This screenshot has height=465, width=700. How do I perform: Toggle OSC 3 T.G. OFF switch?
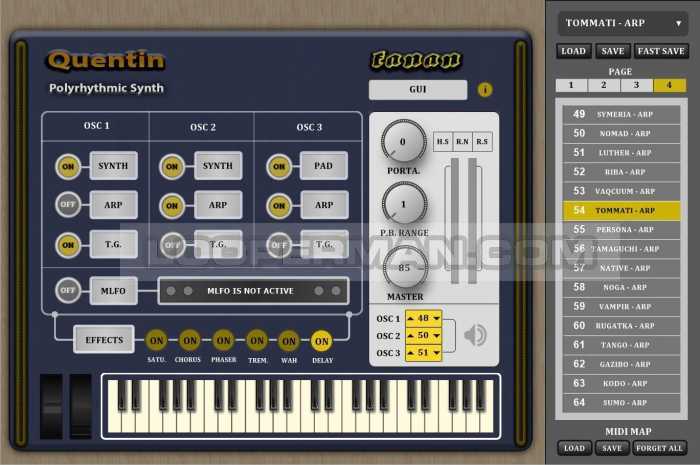click(x=279, y=245)
